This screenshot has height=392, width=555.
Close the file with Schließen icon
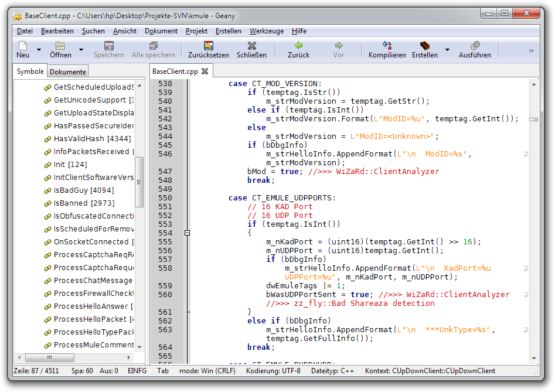(251, 46)
